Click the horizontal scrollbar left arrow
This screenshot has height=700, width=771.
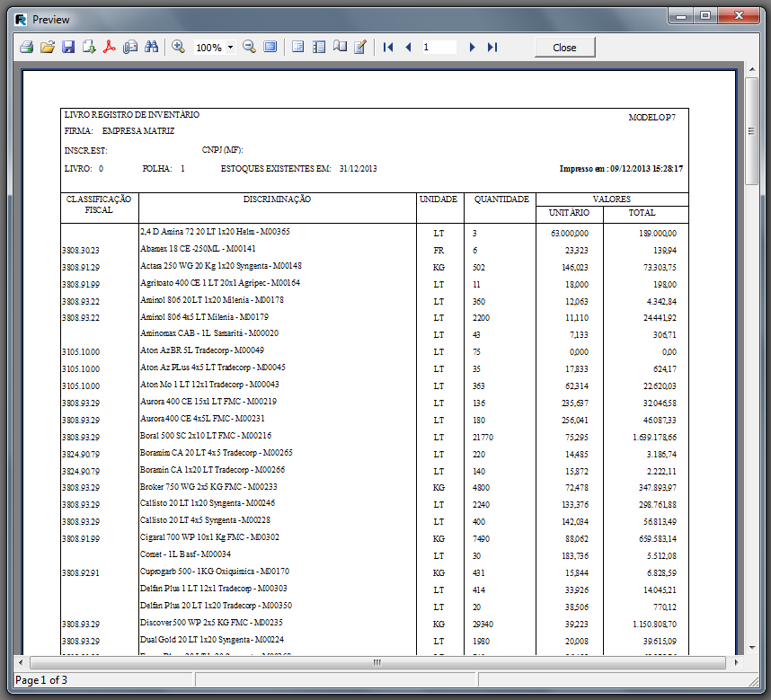21,662
